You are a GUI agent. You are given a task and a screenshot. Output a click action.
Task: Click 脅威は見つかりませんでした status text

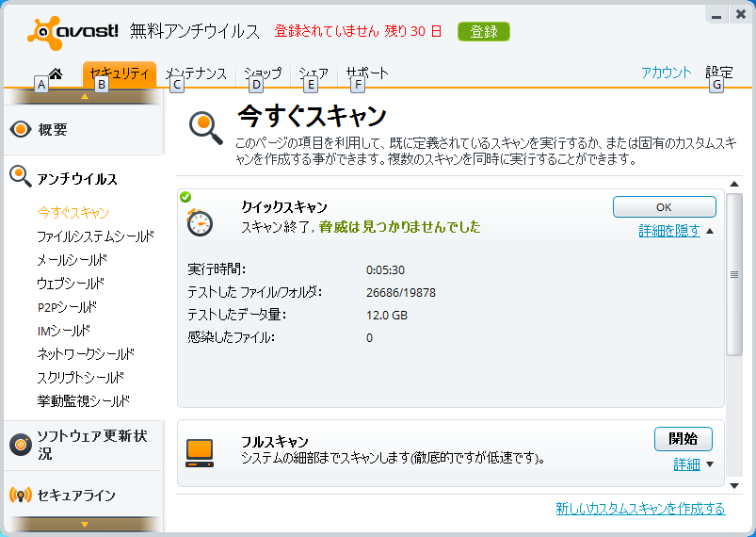(400, 226)
